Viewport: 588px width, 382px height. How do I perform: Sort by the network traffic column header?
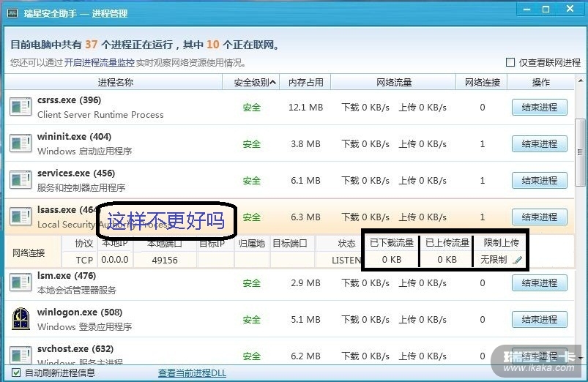393,82
